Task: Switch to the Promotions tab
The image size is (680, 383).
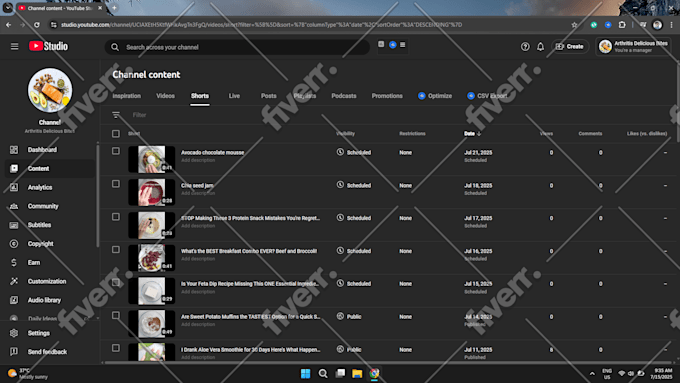Action: coord(387,96)
